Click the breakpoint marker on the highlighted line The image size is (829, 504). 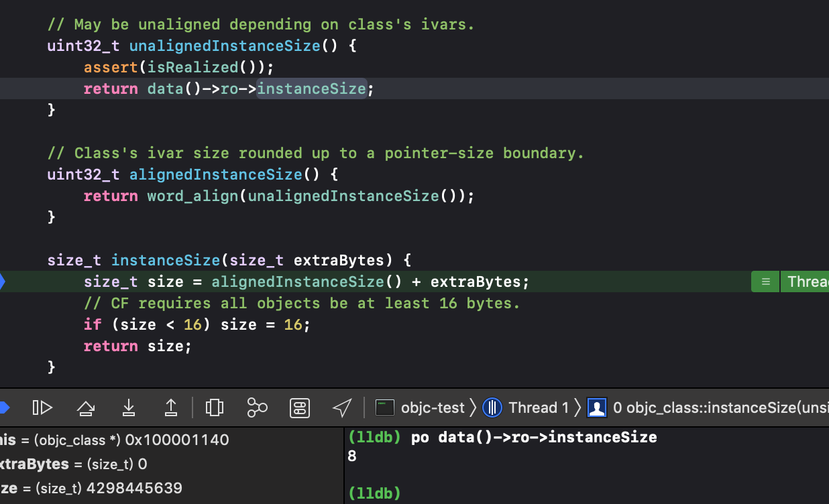coord(2,281)
